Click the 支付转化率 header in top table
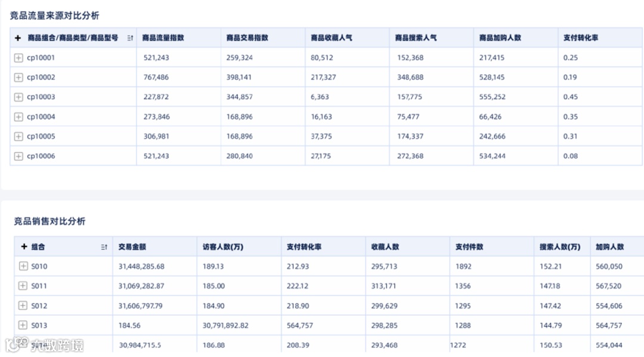Image resolution: width=644 pixels, height=357 pixels. pos(580,38)
